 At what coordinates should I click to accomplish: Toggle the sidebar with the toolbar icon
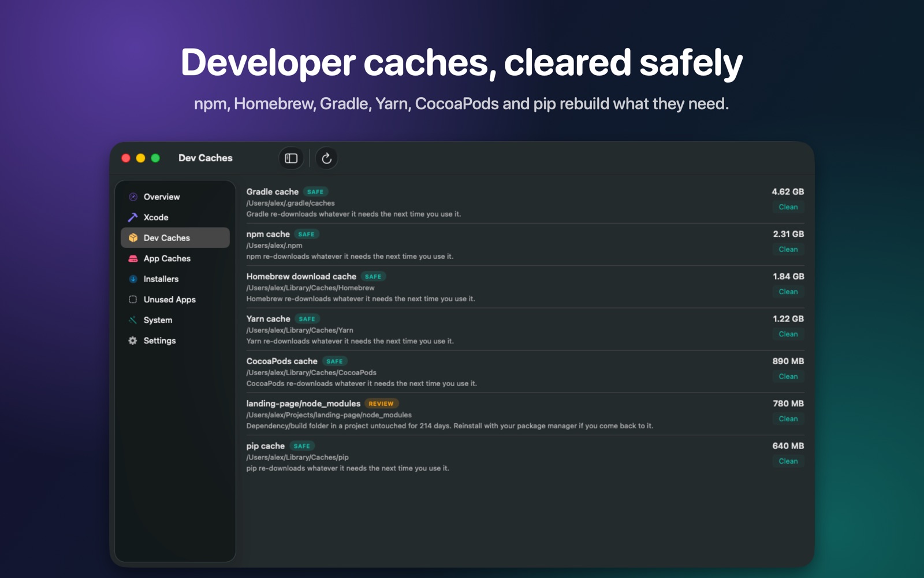coord(291,158)
